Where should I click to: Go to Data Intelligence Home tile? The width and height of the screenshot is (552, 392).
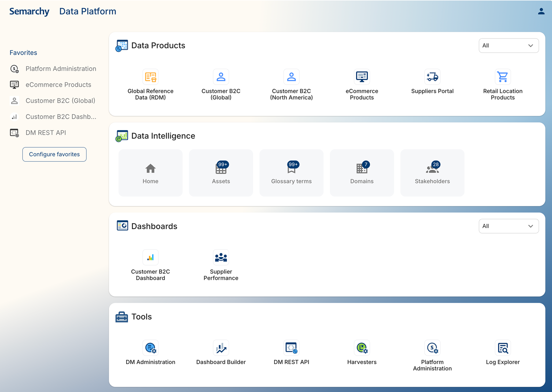tap(150, 173)
